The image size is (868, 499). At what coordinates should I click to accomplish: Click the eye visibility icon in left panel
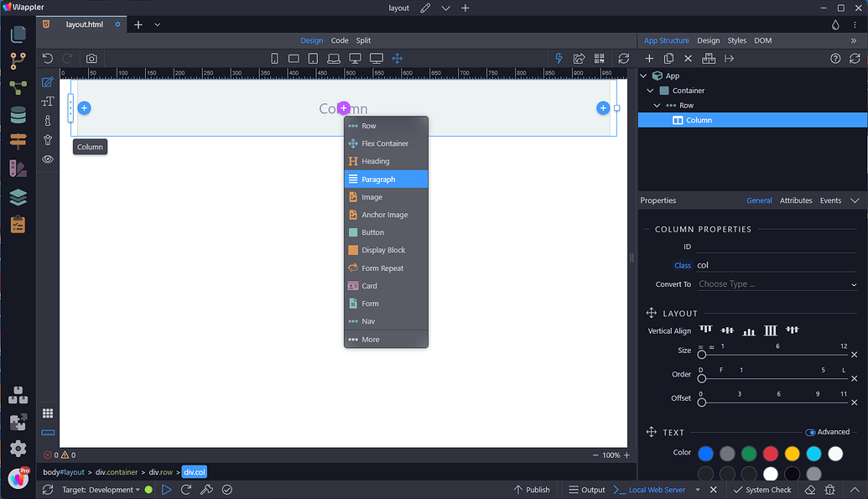point(48,159)
